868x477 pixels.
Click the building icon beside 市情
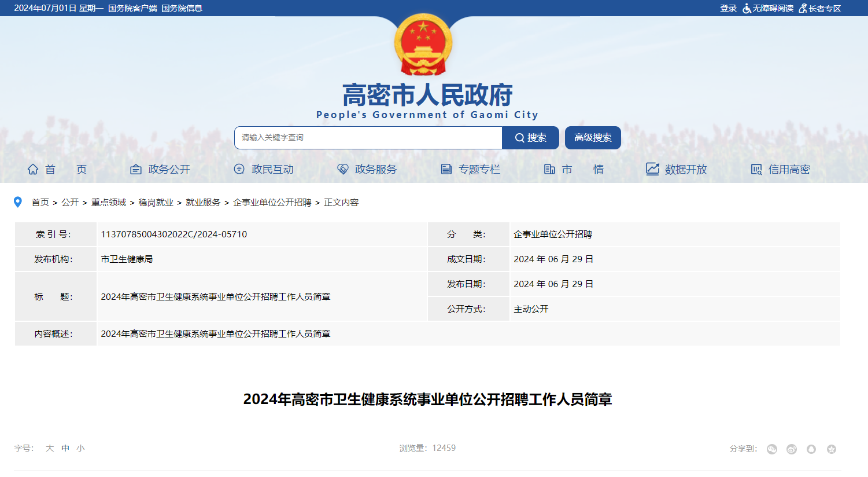coord(549,169)
